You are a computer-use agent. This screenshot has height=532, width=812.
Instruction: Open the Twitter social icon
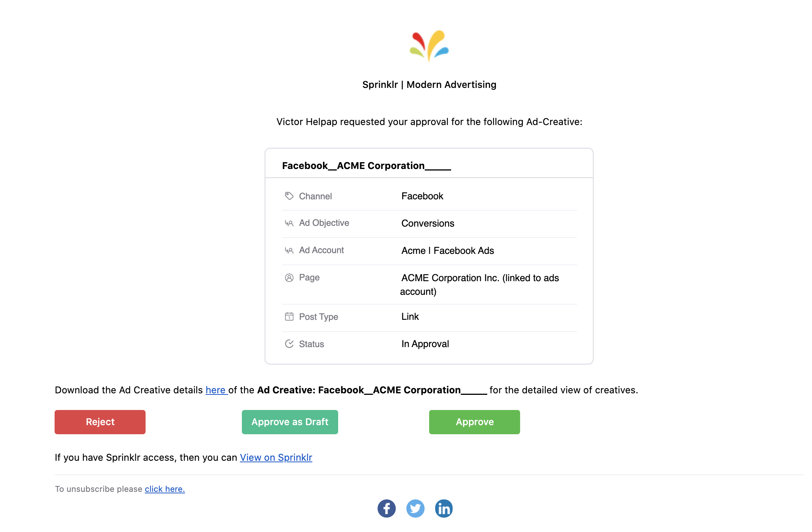(415, 509)
